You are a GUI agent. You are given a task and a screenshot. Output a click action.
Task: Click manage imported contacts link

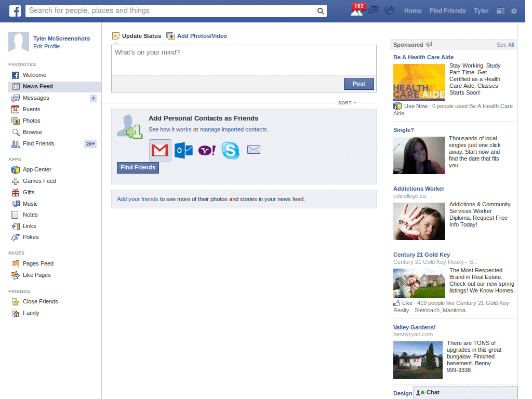pos(233,129)
